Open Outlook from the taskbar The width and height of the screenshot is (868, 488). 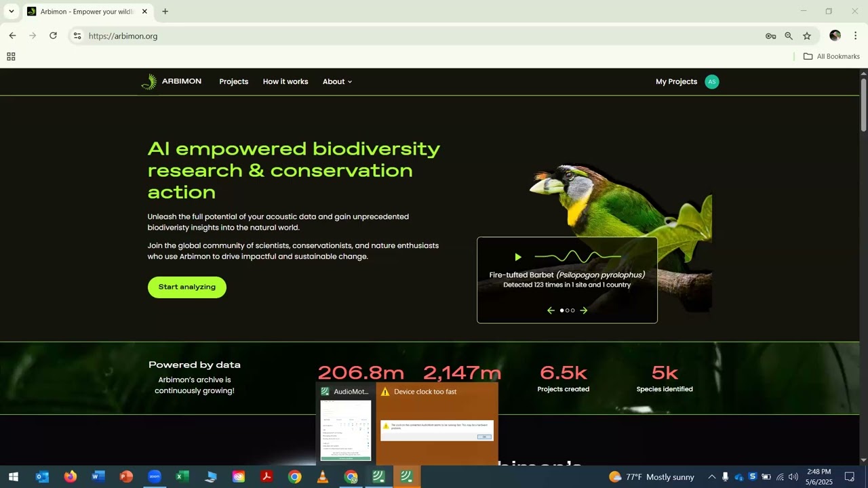(42, 476)
